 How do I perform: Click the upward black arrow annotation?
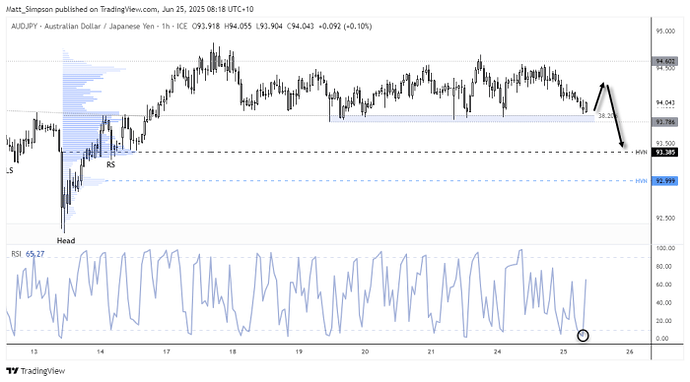[599, 96]
